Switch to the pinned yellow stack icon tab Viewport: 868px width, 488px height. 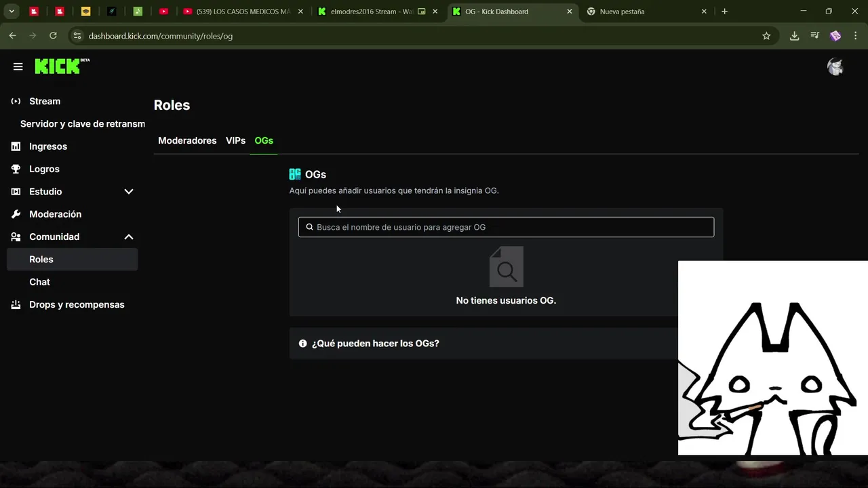[85, 12]
